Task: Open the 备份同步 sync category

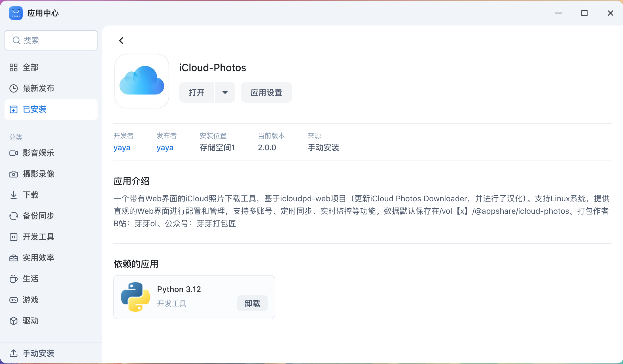Action: click(38, 216)
